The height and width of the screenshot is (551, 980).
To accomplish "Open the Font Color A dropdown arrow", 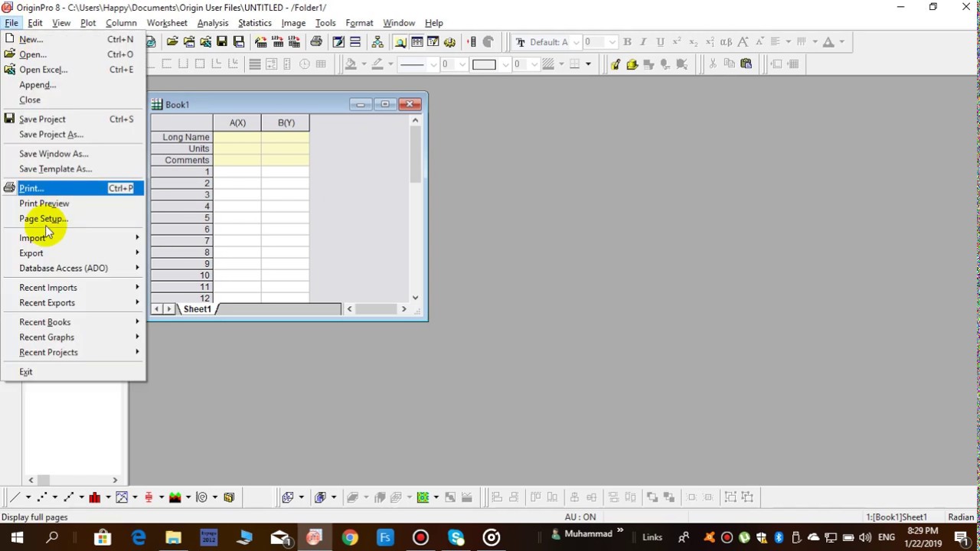I will pos(841,42).
